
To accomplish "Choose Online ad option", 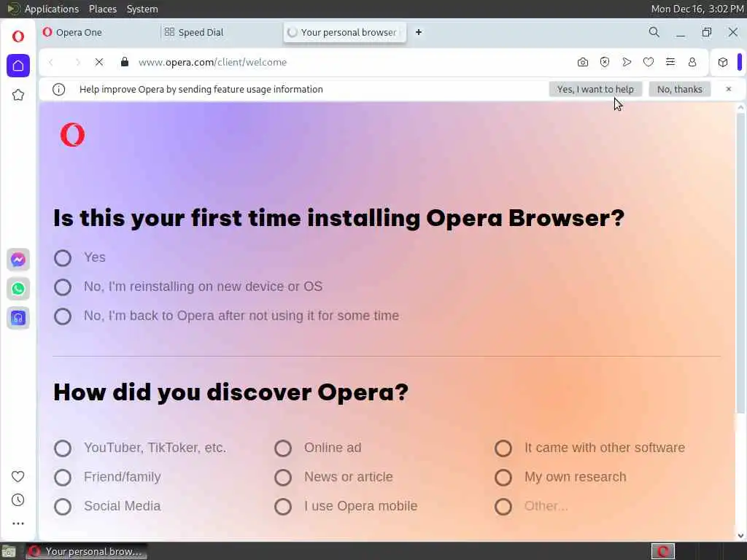I will pyautogui.click(x=283, y=448).
